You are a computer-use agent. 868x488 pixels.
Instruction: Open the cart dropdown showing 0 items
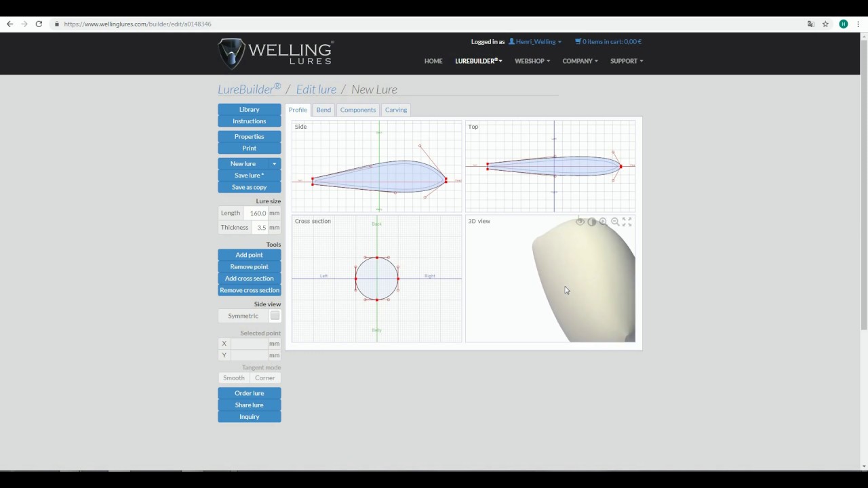coord(608,41)
